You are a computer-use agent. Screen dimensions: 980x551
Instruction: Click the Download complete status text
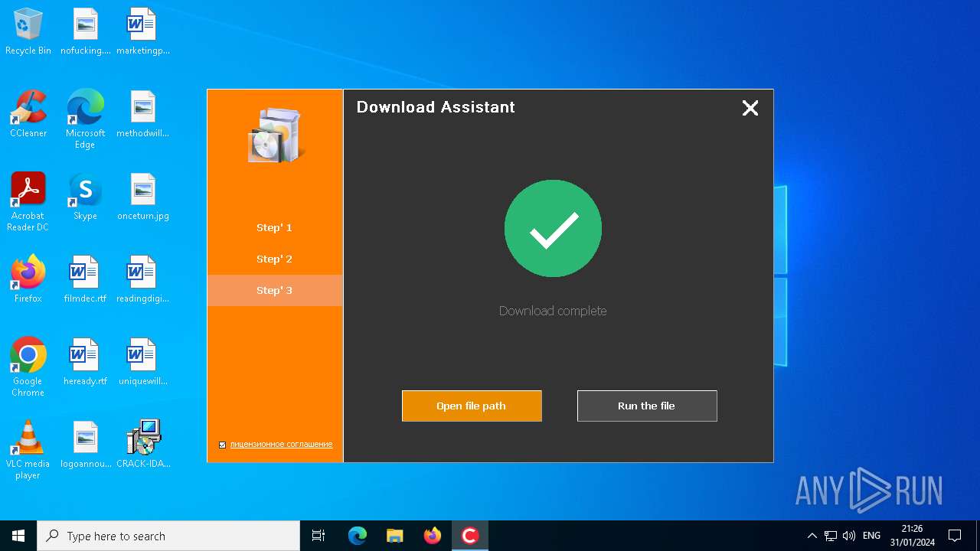(553, 311)
